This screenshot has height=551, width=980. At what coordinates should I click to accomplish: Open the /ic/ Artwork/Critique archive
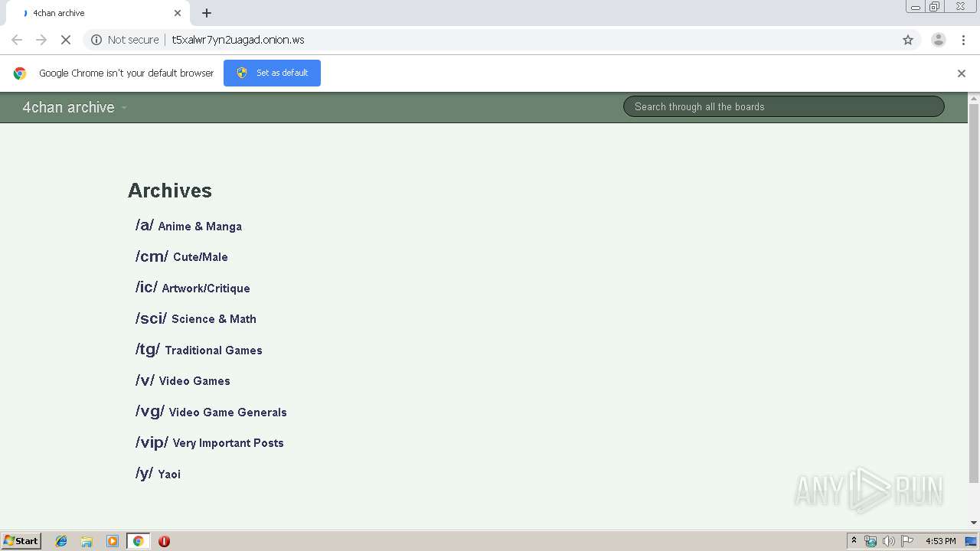pyautogui.click(x=192, y=288)
